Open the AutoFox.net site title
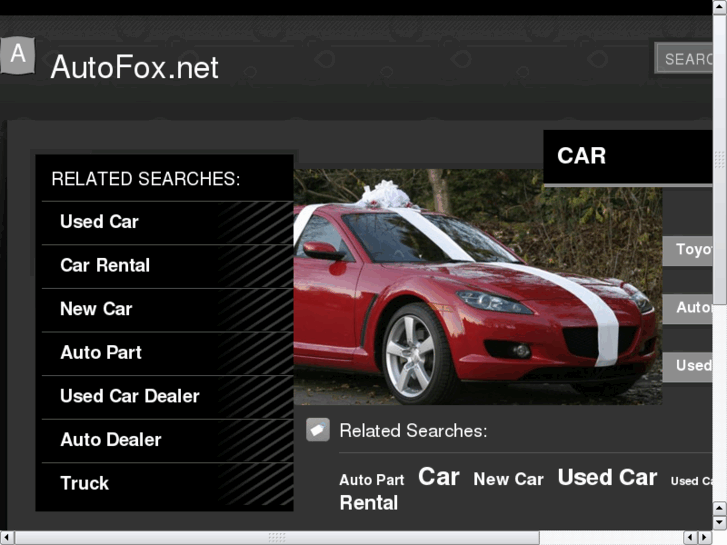Viewport: 727px width, 545px height. [x=134, y=67]
